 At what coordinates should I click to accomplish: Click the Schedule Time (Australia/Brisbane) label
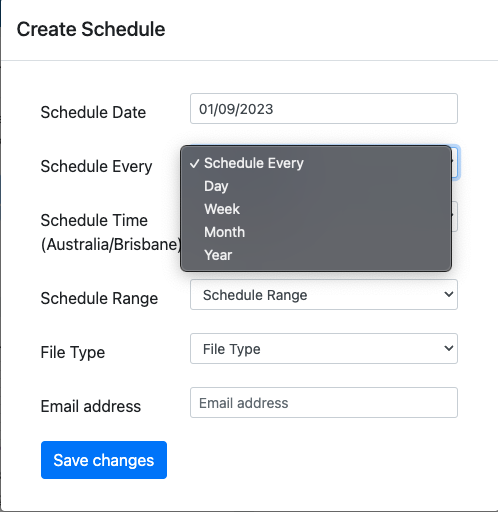(111, 232)
